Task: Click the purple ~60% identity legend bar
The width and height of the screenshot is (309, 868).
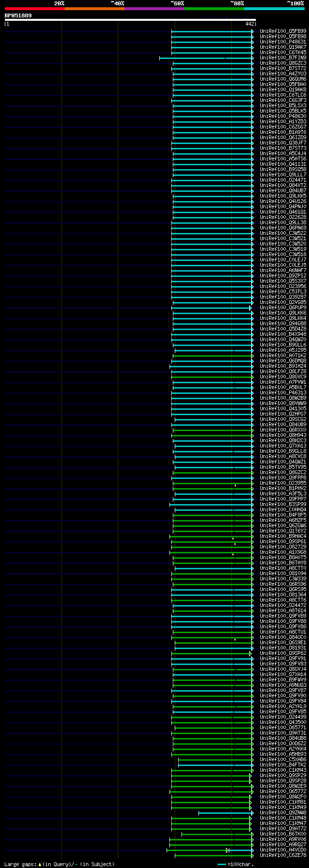Action: pyautogui.click(x=154, y=9)
